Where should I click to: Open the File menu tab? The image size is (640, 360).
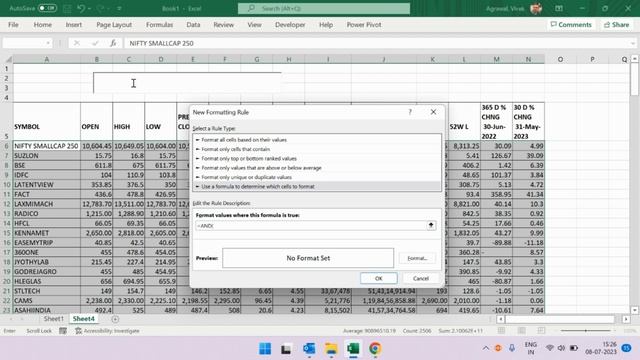(13, 25)
